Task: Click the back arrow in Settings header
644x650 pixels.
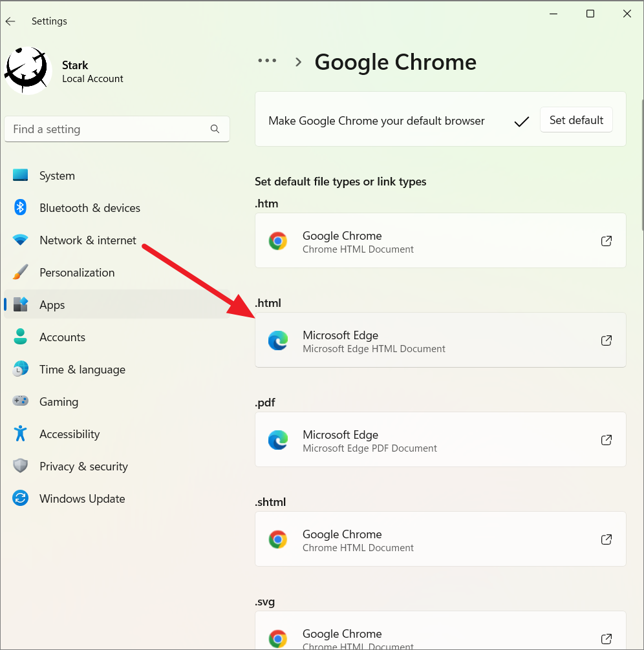Action: pyautogui.click(x=10, y=21)
